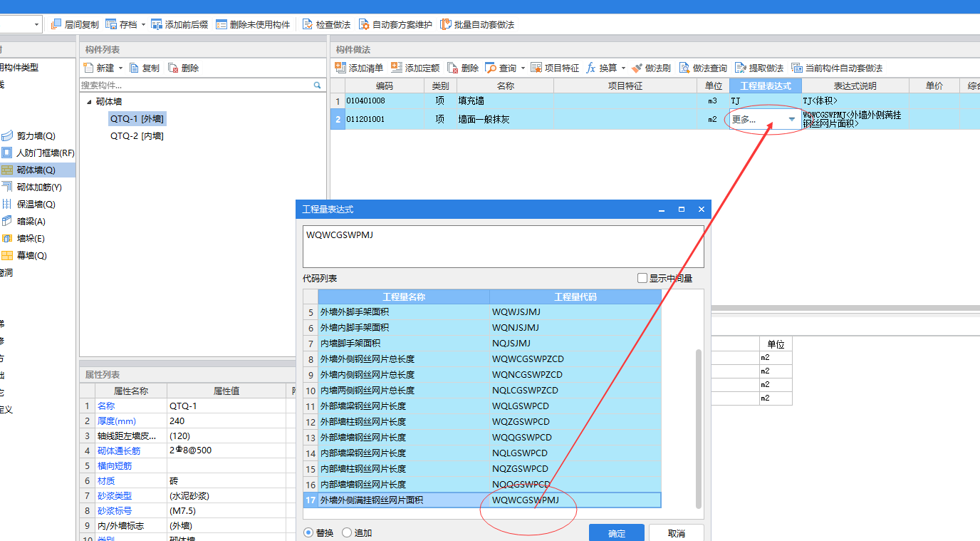This screenshot has width=980, height=541.
Task: Click 删除 in the 构件列表 panel
Action: click(184, 68)
